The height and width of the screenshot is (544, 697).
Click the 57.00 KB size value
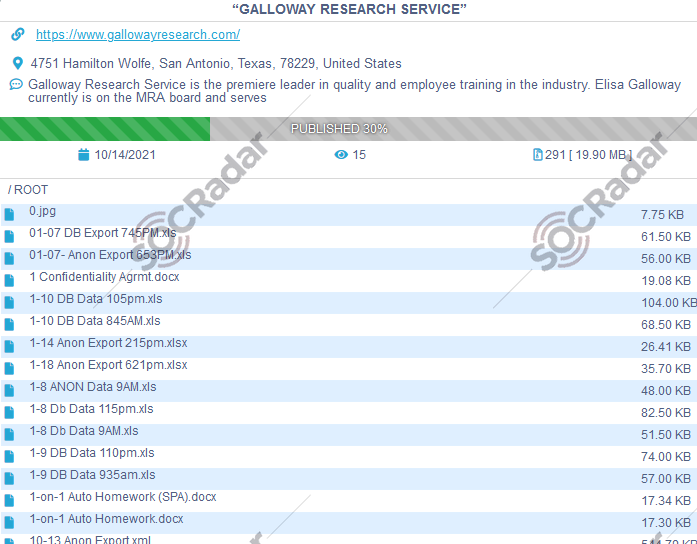coord(665,479)
